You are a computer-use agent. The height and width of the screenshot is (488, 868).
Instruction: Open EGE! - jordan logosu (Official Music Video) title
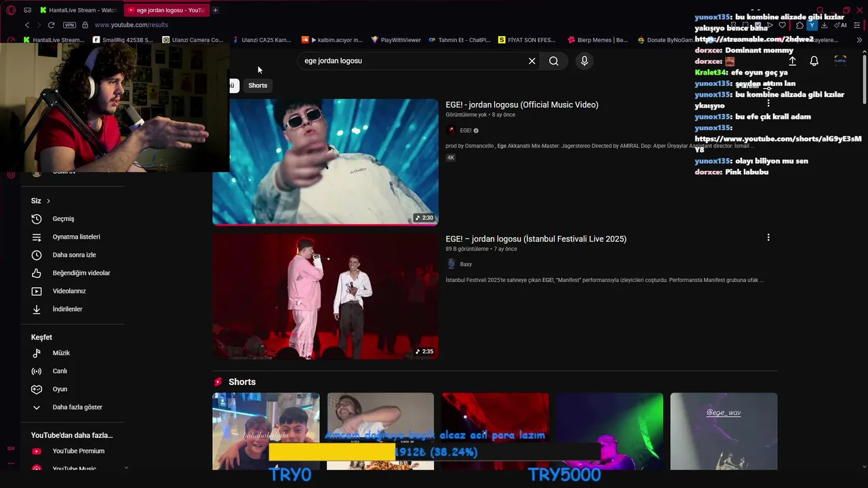522,105
